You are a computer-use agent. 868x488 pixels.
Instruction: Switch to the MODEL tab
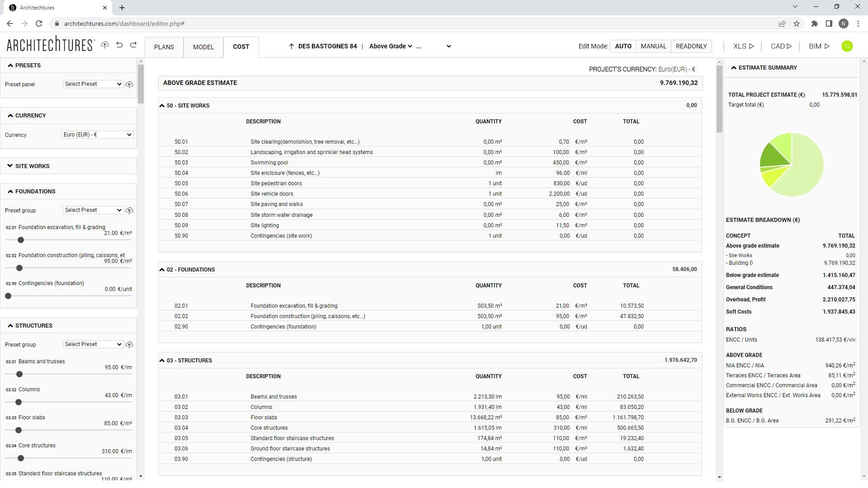pos(203,47)
